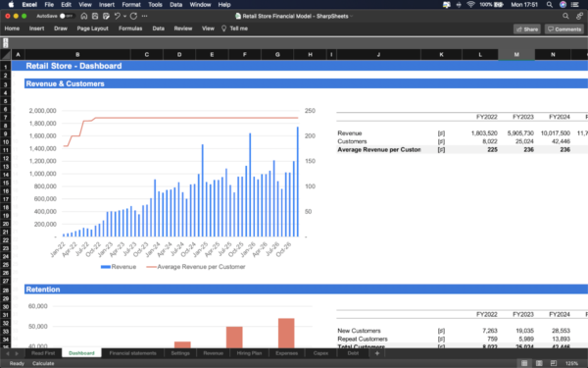The image size is (588, 368).
Task: Click the search icon in title bar
Action: [x=565, y=16]
